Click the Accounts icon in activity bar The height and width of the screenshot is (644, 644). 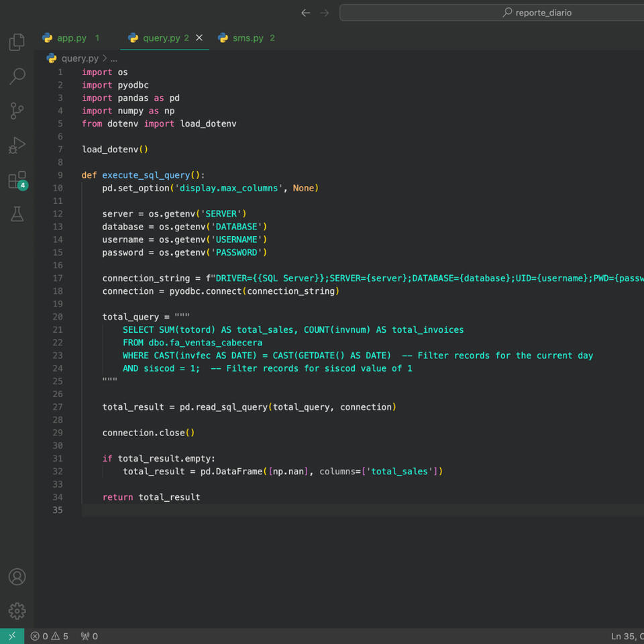(17, 577)
